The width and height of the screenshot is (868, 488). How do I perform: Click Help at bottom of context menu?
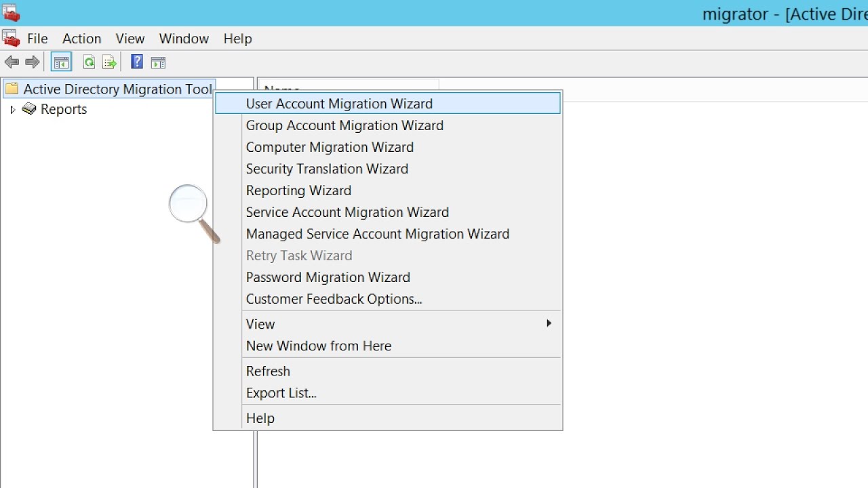[388, 418]
